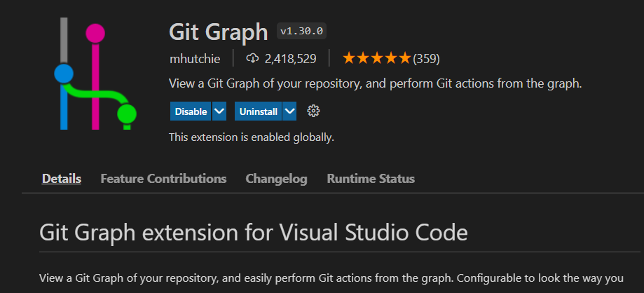Image resolution: width=644 pixels, height=293 pixels.
Task: Click the five-star rating
Action: click(376, 59)
